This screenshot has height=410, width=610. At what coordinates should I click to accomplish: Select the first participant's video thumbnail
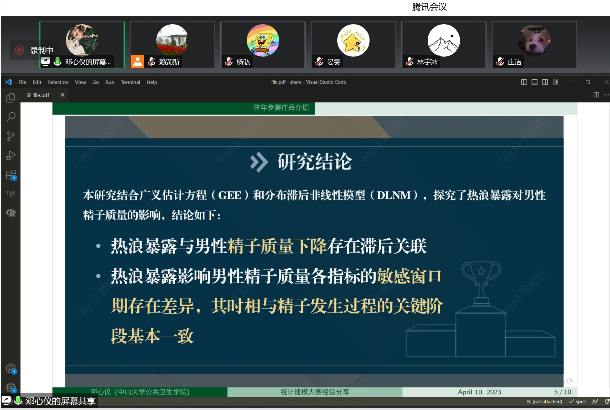pos(82,45)
